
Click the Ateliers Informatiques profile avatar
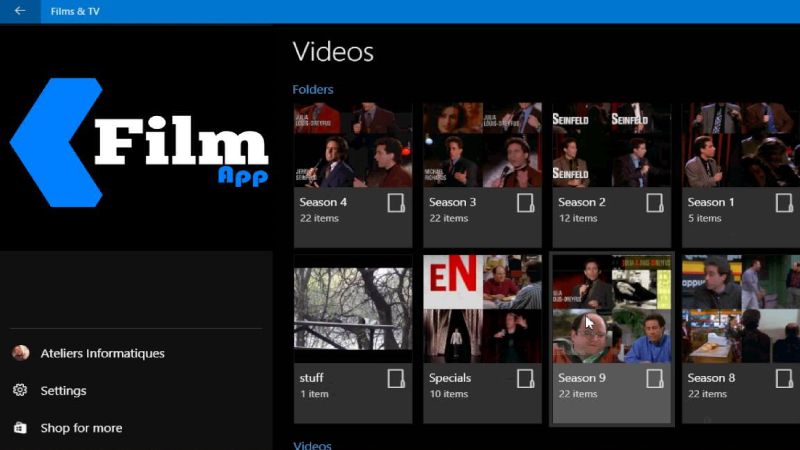(20, 353)
